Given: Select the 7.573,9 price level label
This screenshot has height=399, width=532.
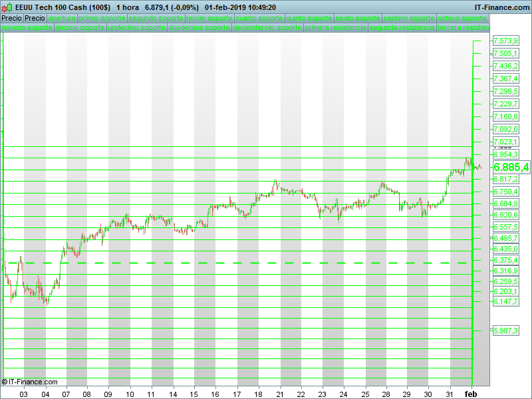Looking at the screenshot, I should pyautogui.click(x=505, y=41).
